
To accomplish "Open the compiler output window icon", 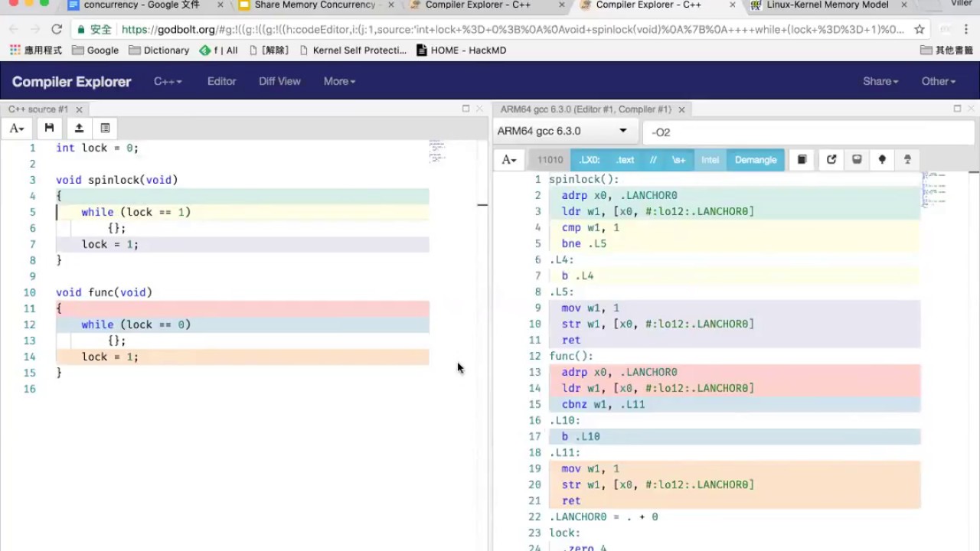I will 857,160.
